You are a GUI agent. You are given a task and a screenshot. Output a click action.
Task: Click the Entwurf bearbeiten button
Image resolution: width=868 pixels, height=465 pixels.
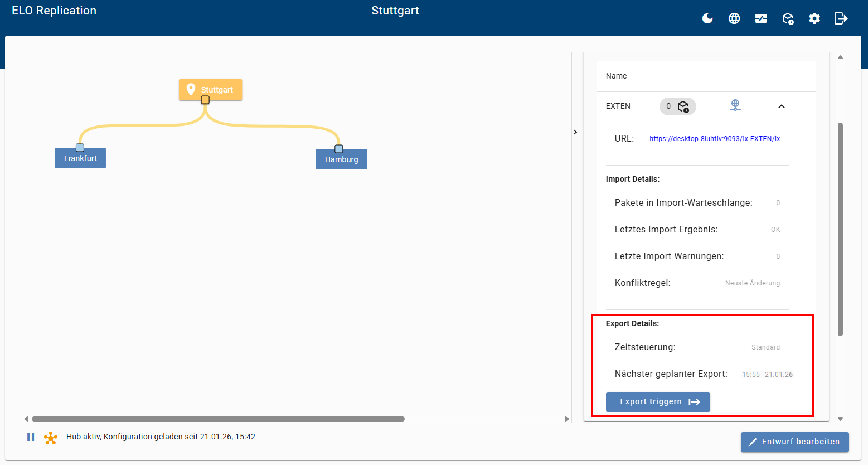pos(794,442)
